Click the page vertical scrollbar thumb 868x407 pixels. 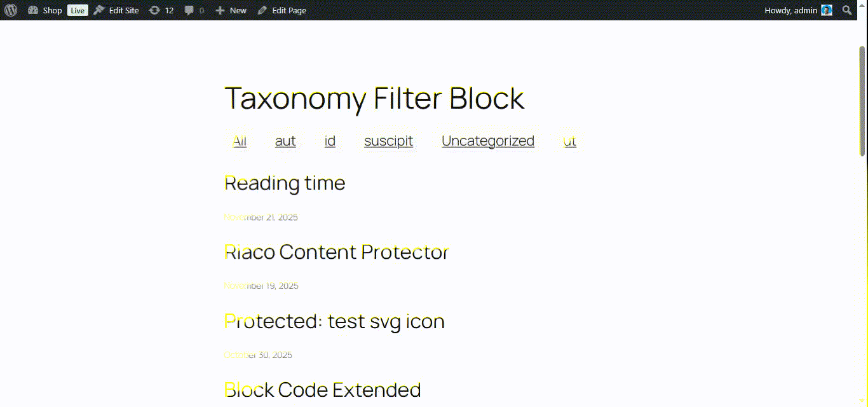pyautogui.click(x=862, y=100)
